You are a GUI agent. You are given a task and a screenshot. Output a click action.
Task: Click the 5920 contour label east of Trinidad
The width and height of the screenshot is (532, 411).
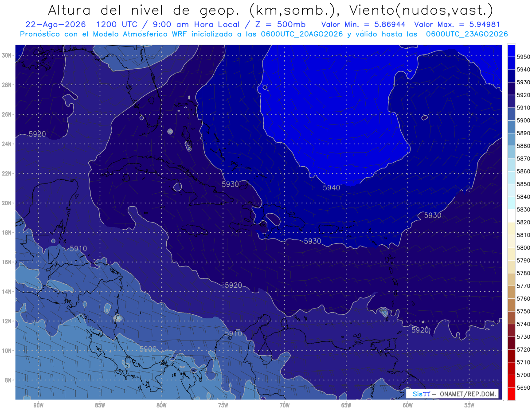pos(420,330)
